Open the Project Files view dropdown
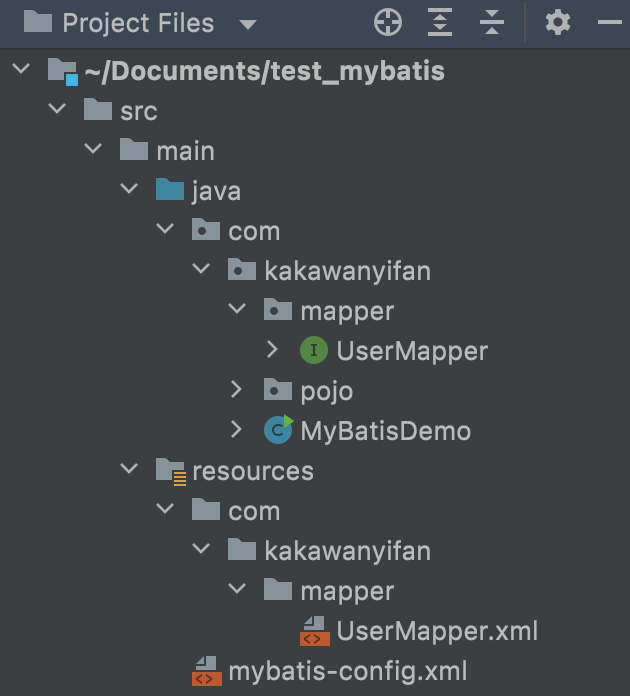Image resolution: width=630 pixels, height=696 pixels. click(247, 24)
